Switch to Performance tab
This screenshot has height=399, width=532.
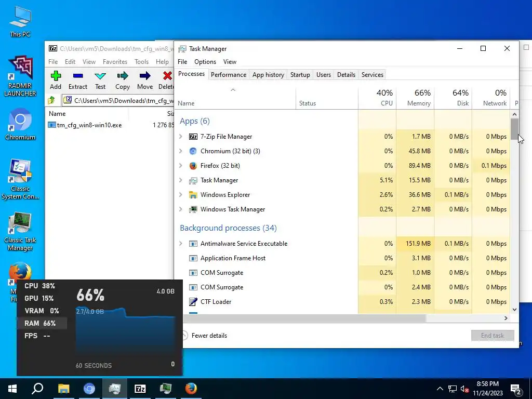229,75
